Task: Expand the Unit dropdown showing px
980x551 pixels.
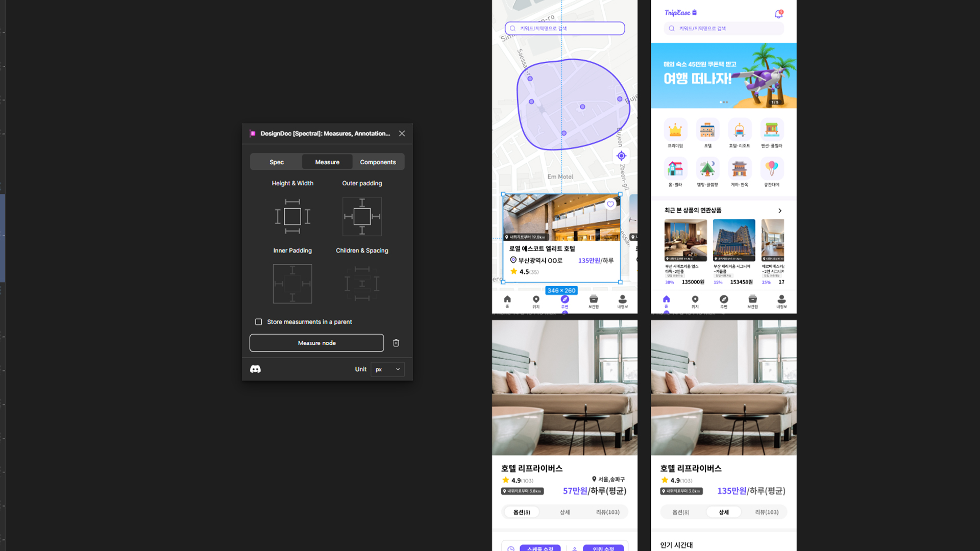Action: [388, 369]
